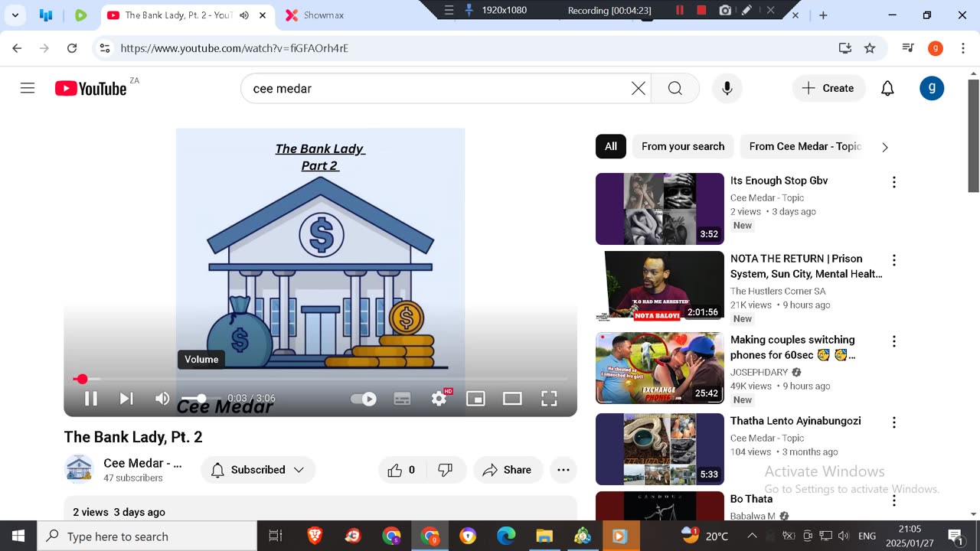Expand the Subscribed notification dropdown
980x551 pixels.
(258, 470)
